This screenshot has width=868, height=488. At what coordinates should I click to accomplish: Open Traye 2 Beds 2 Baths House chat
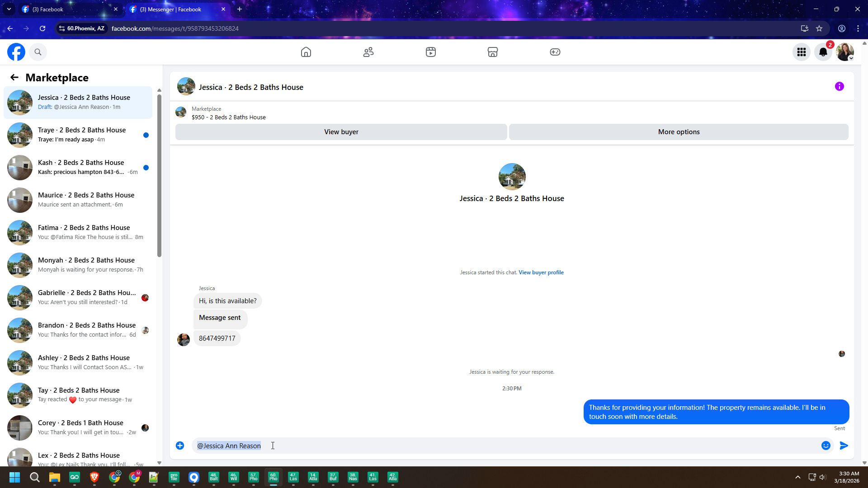click(x=78, y=135)
